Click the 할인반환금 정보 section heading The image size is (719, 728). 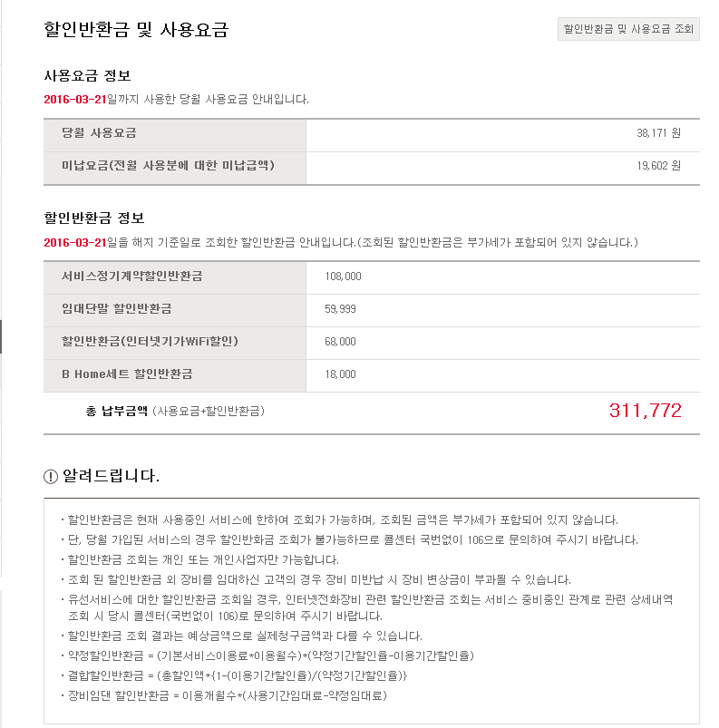93,218
